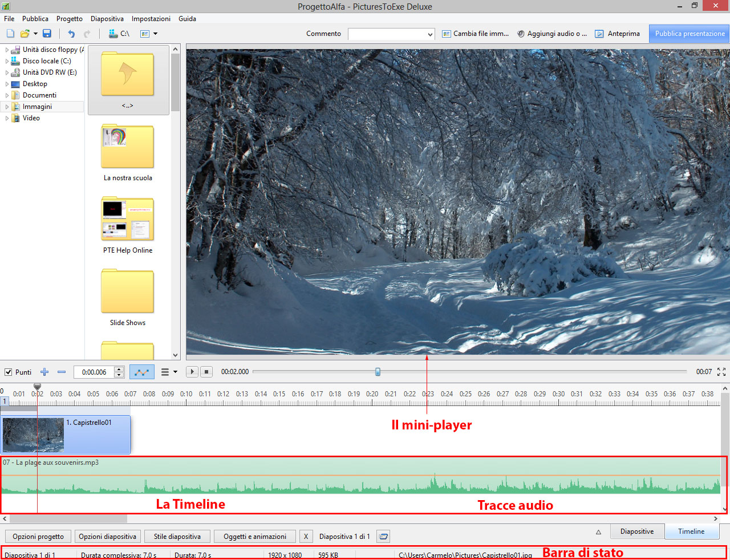
Task: Click the Oggetti e animazioni button
Action: [x=255, y=537]
